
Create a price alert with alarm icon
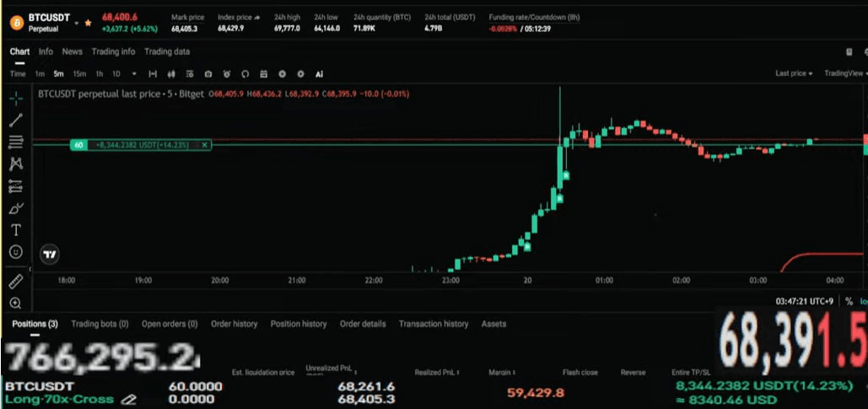click(x=227, y=74)
